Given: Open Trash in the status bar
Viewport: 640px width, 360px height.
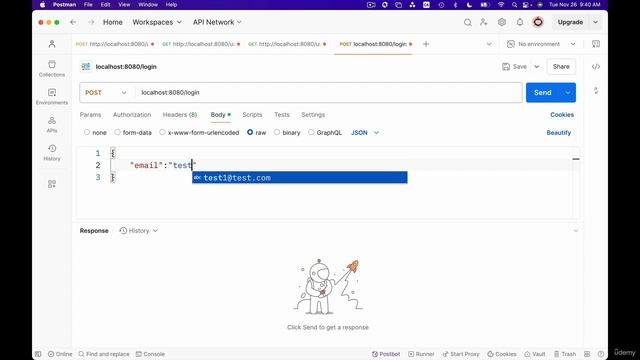Looking at the screenshot, I should 565,354.
